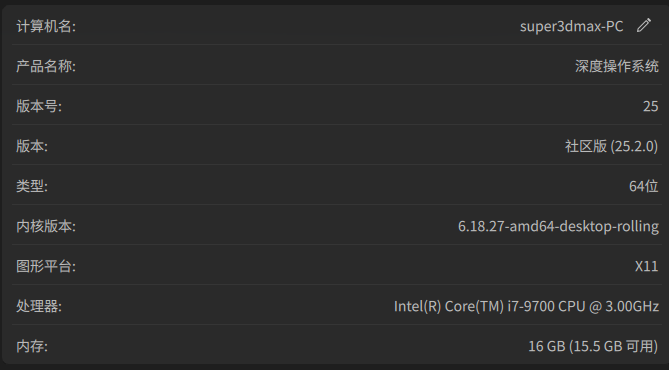Click the pencil icon to edit computer name
Screen dimensions: 669x370
pos(644,25)
